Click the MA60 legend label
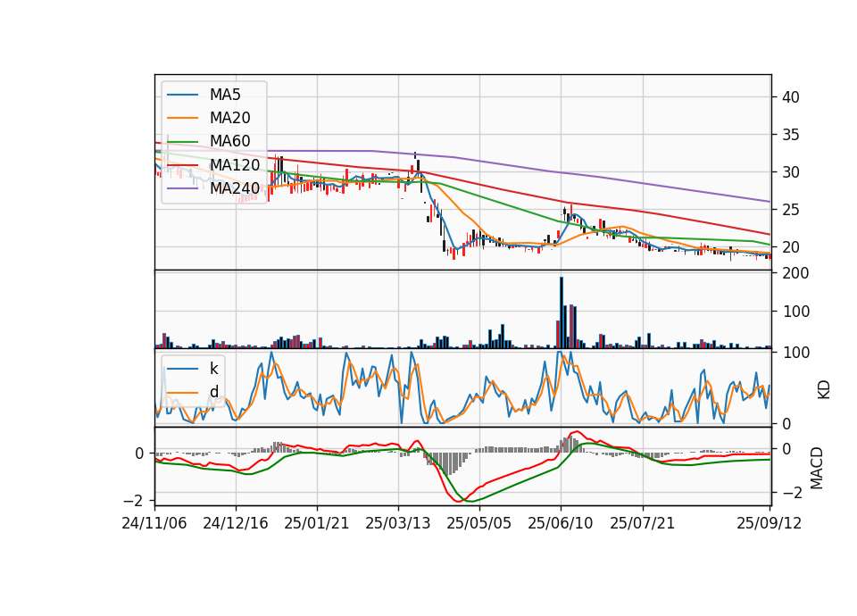Viewport: 857px width, 616px height. tap(230, 142)
